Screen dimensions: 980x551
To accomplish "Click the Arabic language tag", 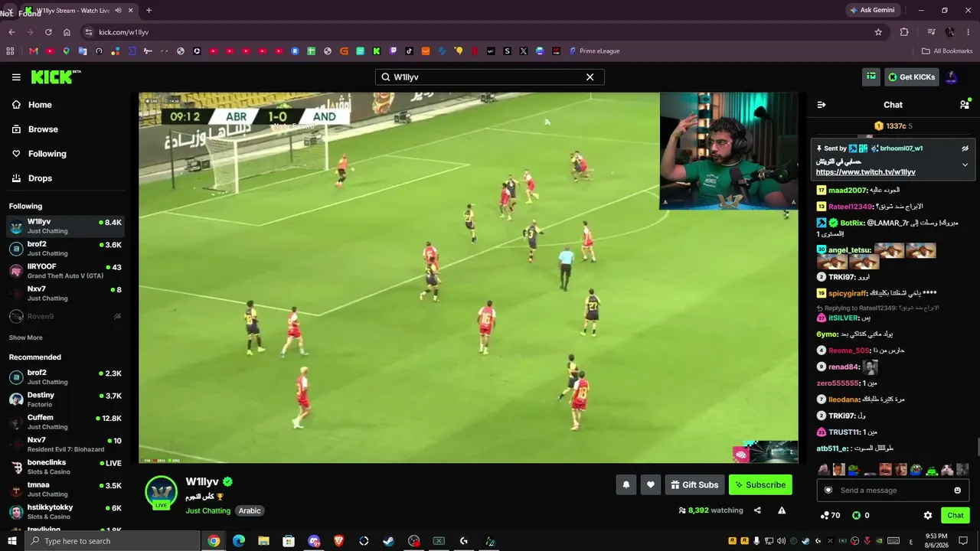I will coord(250,510).
